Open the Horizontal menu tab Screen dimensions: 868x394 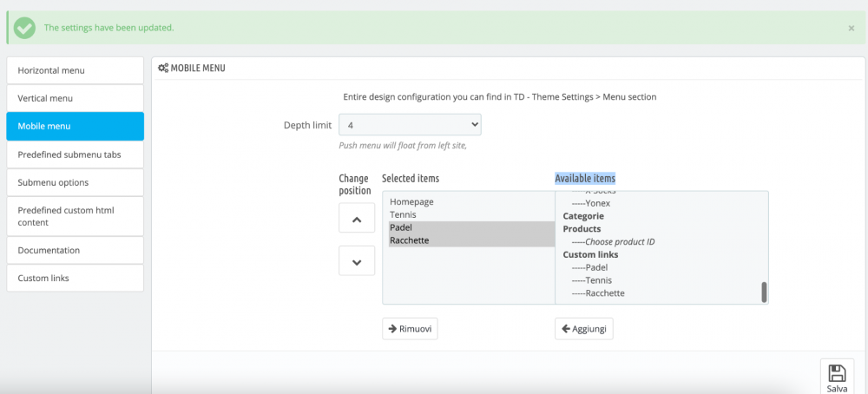pos(75,70)
